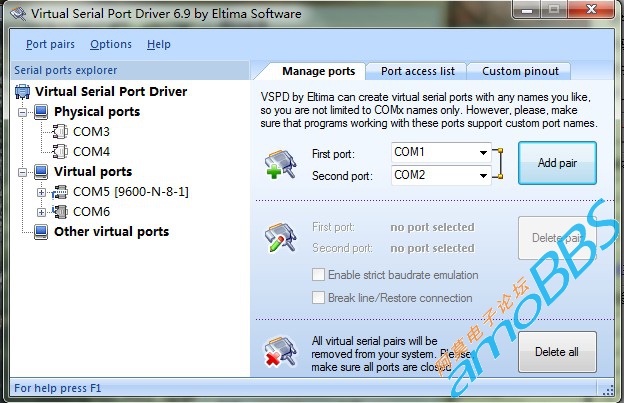The height and width of the screenshot is (403, 624).
Task: Click the COM5 virtual port icon
Action: pyautogui.click(x=60, y=192)
